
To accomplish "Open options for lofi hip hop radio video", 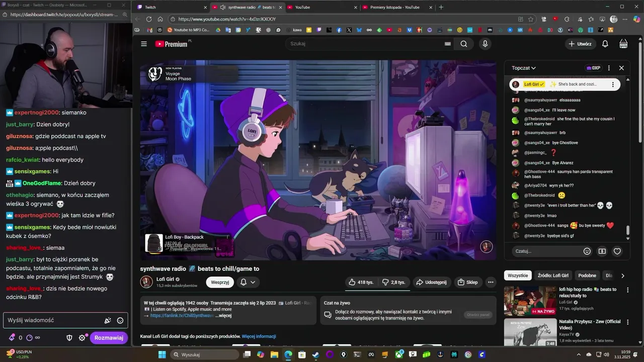I will 627,290.
